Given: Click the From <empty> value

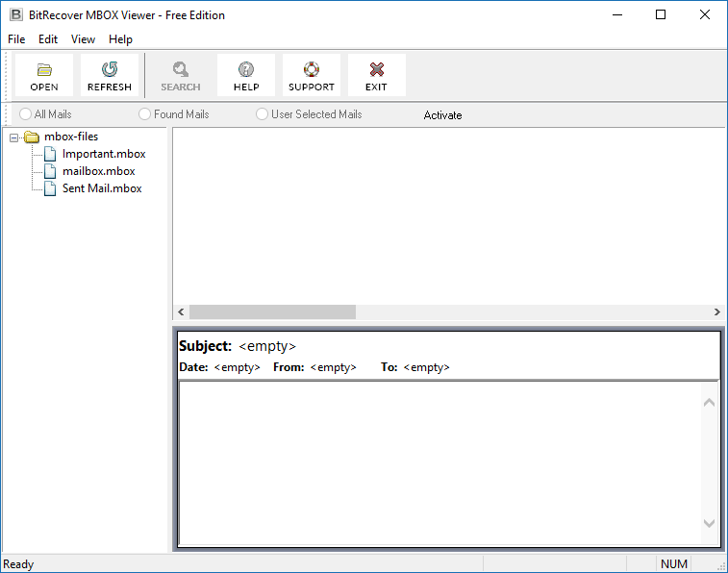Looking at the screenshot, I should click(x=334, y=367).
